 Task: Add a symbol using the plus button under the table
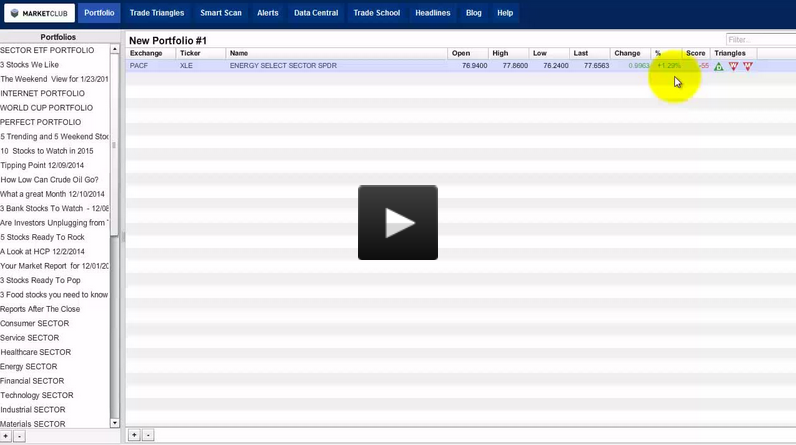[x=134, y=435]
